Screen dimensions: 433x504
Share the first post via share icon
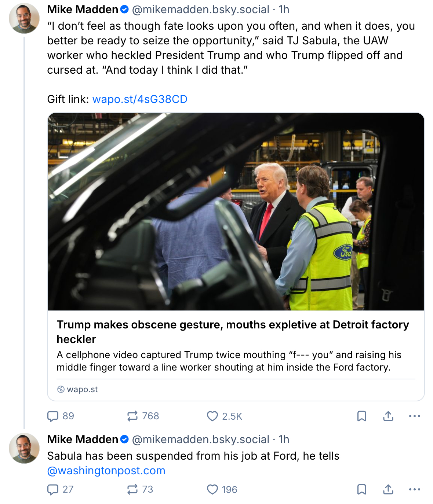click(x=388, y=416)
